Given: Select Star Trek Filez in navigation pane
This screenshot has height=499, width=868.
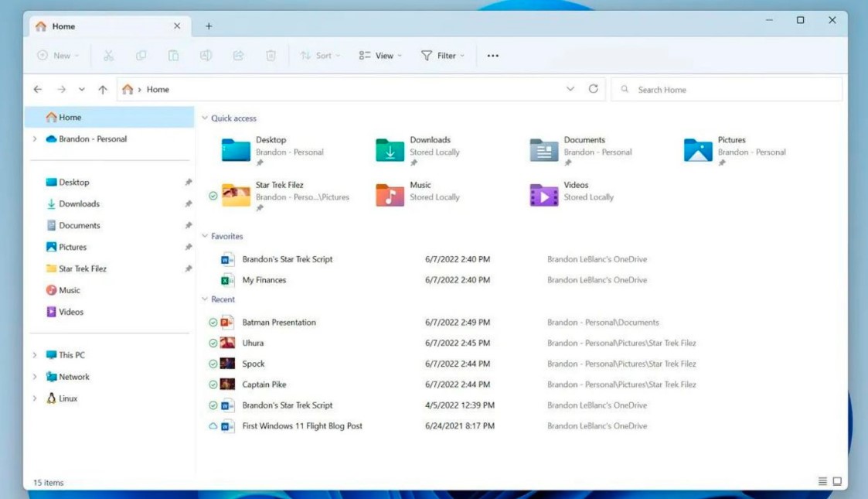Looking at the screenshot, I should (110, 268).
